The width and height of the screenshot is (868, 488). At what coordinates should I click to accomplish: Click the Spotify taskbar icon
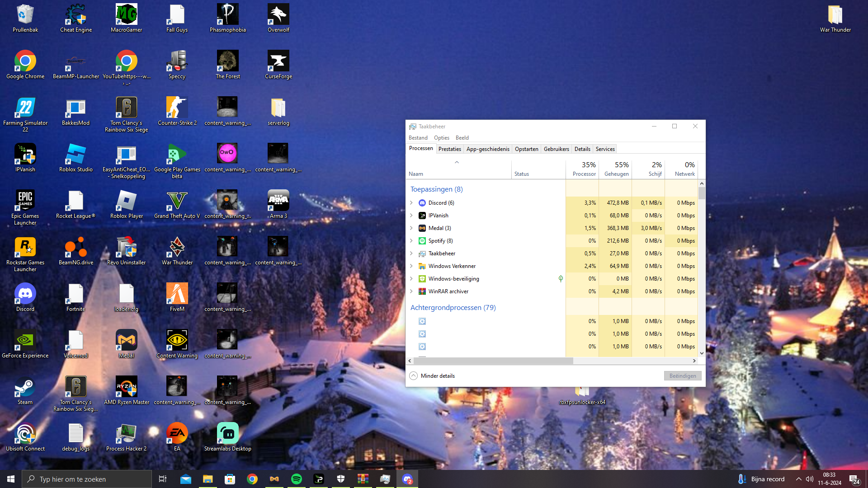(x=297, y=479)
